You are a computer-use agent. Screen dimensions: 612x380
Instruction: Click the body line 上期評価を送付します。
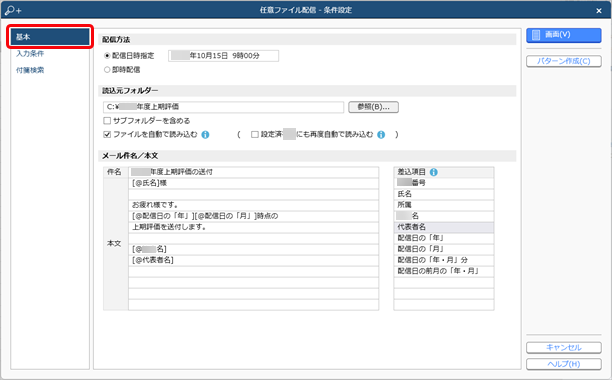[x=254, y=227]
